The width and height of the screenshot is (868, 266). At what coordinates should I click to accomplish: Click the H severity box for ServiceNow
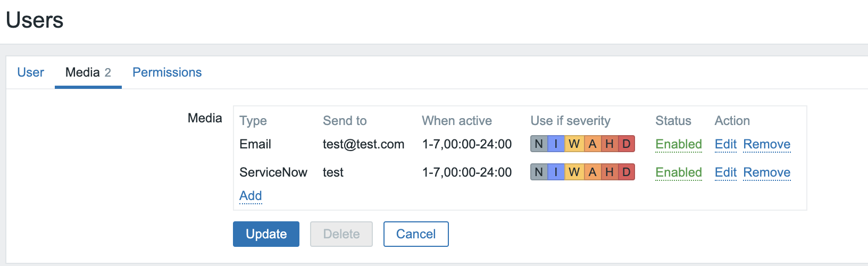[x=610, y=172]
